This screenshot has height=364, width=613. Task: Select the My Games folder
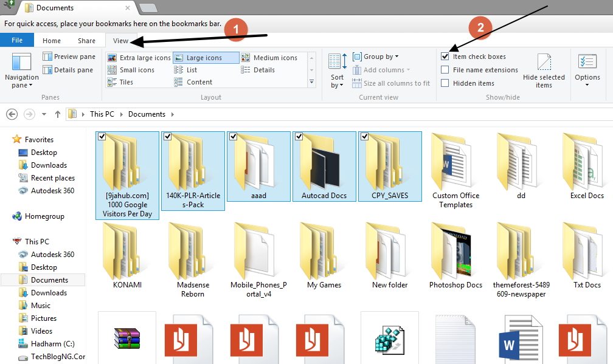(324, 256)
